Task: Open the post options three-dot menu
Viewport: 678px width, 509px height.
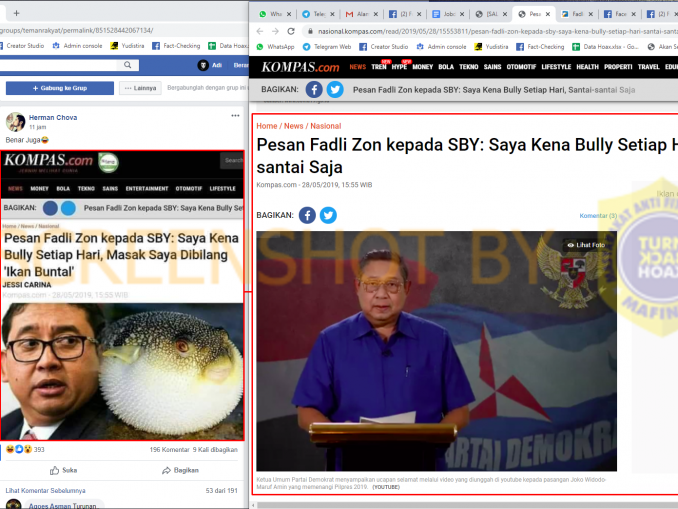Action: coord(235,116)
